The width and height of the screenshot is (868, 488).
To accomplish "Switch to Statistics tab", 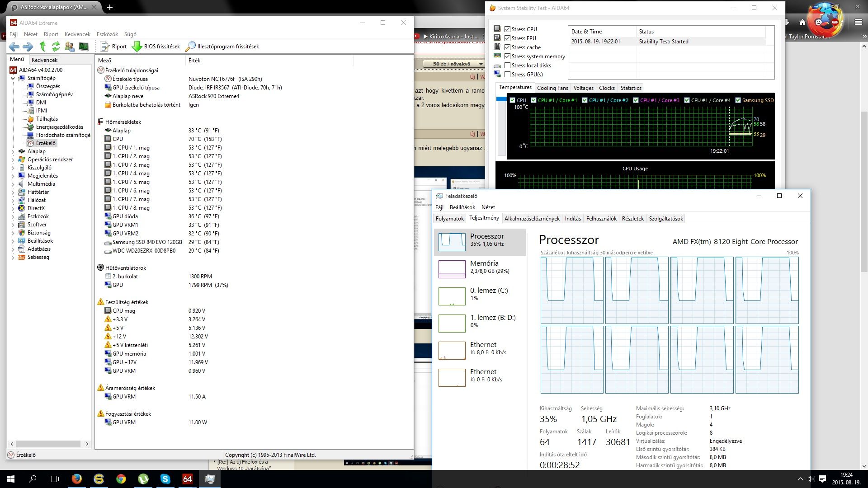I will (631, 88).
